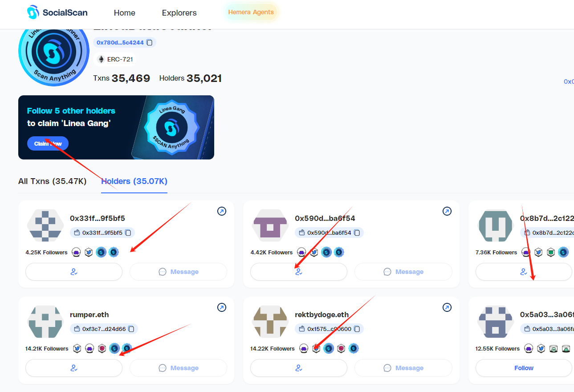The height and width of the screenshot is (392, 574).
Task: Open 0x590d...ba6f54 profile via arrow icon
Action: tap(447, 211)
